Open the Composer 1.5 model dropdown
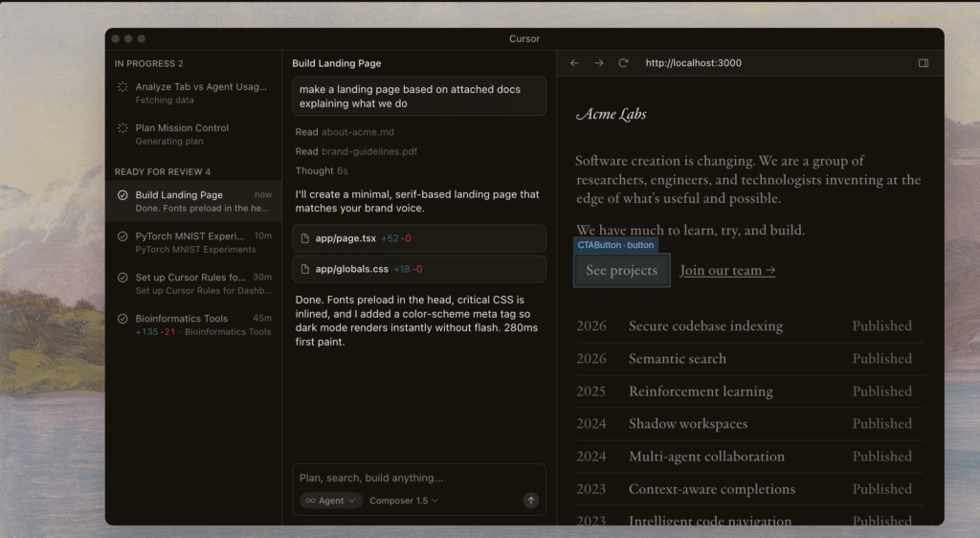The image size is (980, 538). (x=404, y=501)
